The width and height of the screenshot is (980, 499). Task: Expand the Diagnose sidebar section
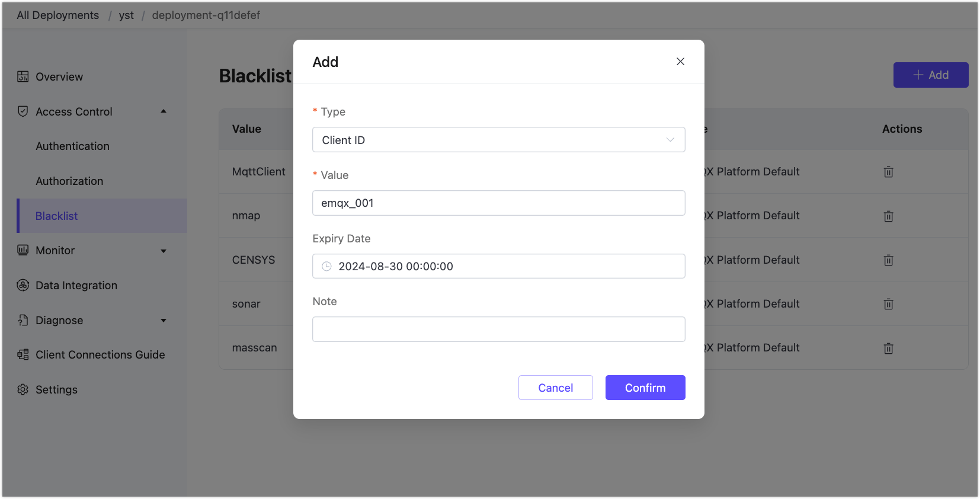(x=164, y=321)
